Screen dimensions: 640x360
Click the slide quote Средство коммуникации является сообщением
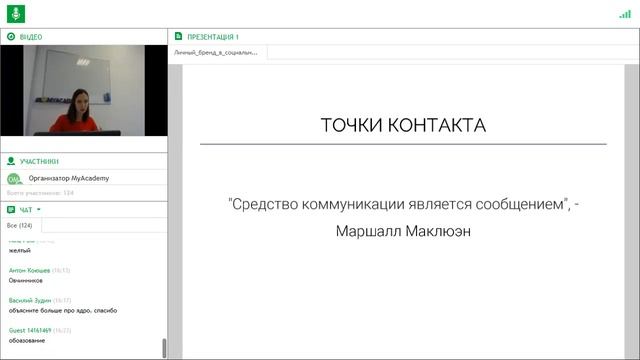[398, 204]
